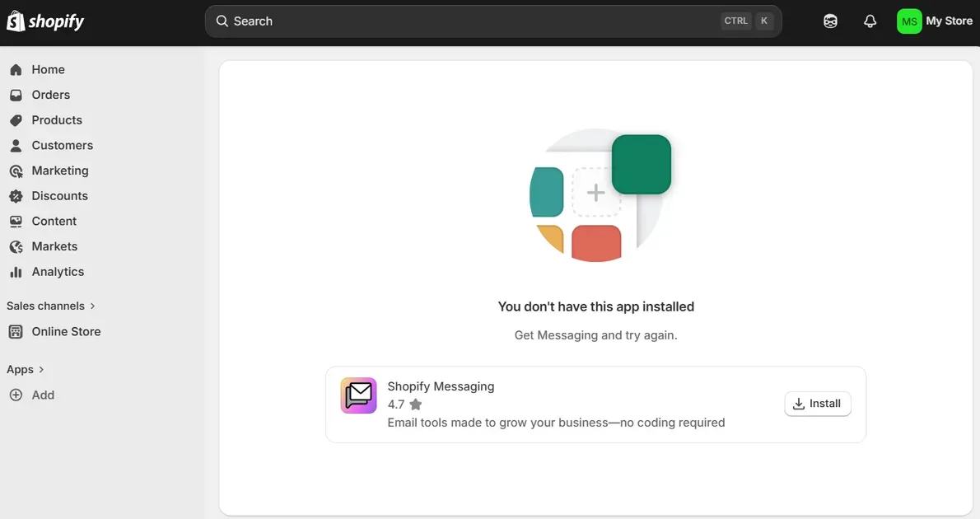Click the Customers person icon
The image size is (980, 519).
pyautogui.click(x=16, y=146)
